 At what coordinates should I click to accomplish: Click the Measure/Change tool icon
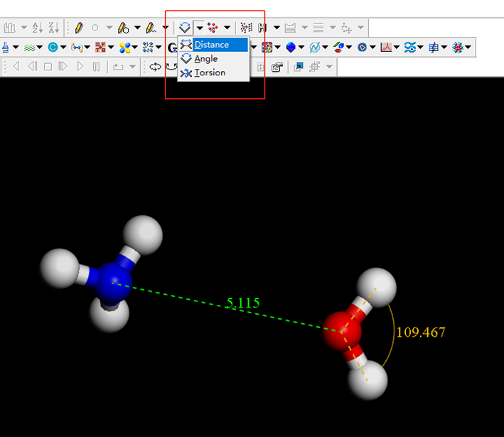tap(184, 28)
